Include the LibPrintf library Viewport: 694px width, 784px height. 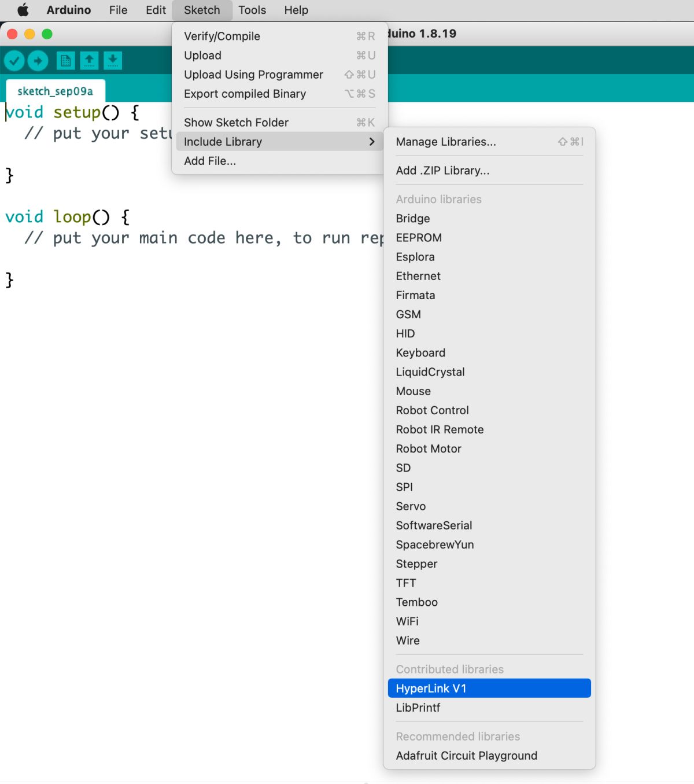click(x=489, y=707)
